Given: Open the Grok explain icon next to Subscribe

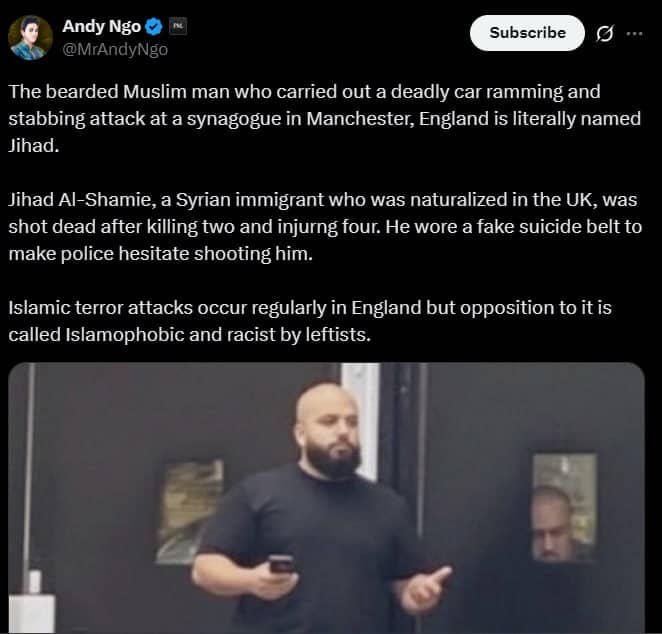Looking at the screenshot, I should click(605, 33).
